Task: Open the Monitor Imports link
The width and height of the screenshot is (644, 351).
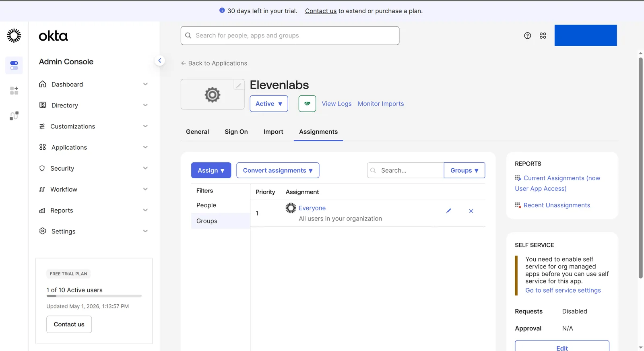Action: point(381,103)
